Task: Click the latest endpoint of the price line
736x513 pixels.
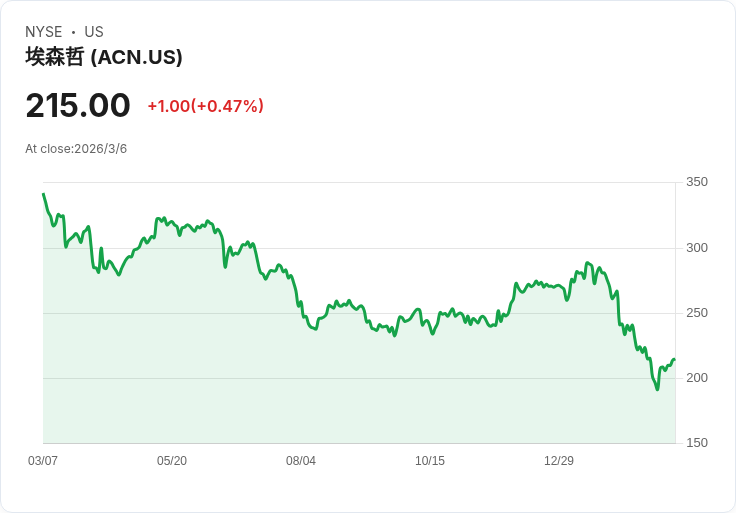Action: 675,359
